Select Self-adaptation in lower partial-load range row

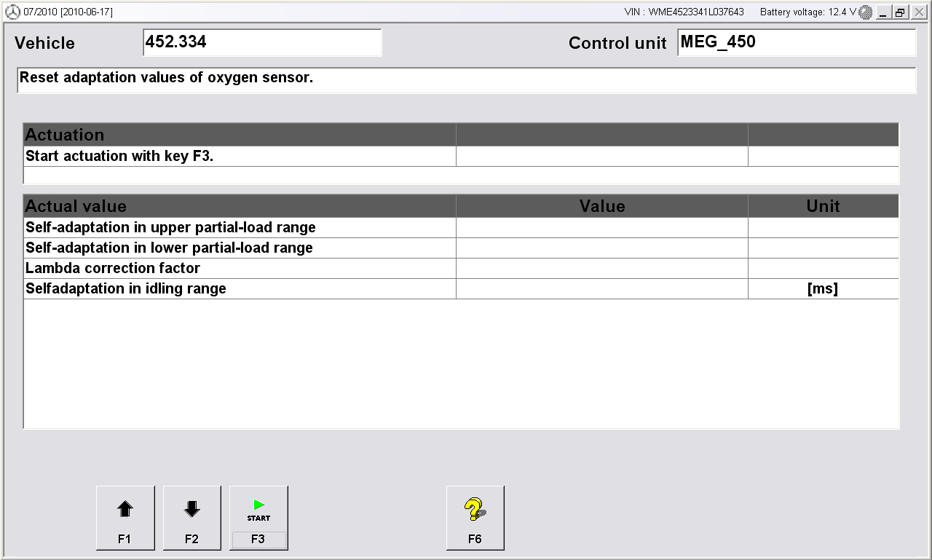[240, 248]
